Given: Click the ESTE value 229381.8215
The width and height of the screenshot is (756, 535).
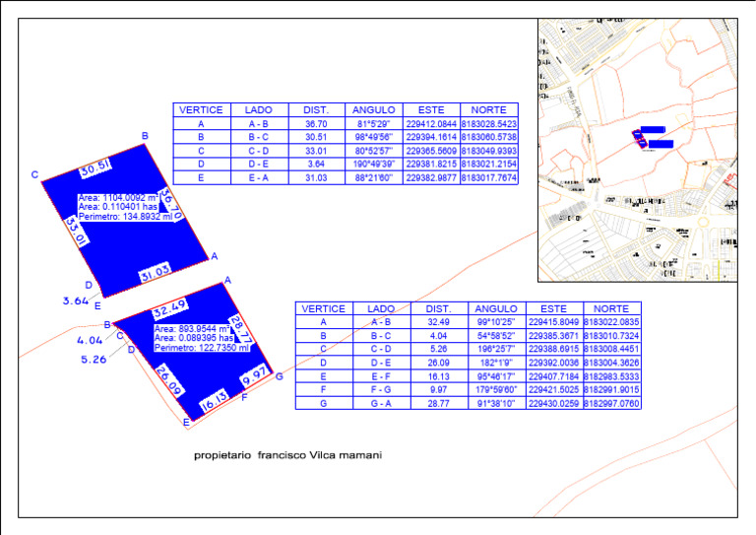Looking at the screenshot, I should pos(431,165).
